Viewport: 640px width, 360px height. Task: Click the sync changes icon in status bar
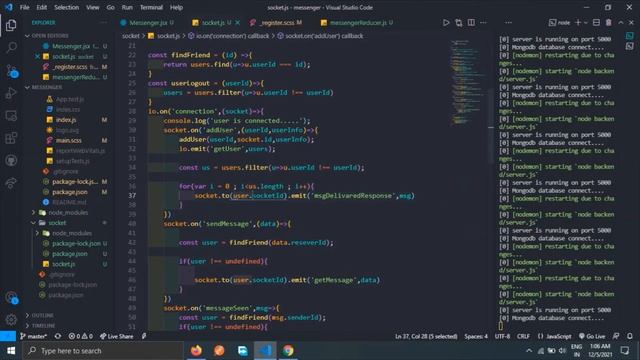[58, 336]
